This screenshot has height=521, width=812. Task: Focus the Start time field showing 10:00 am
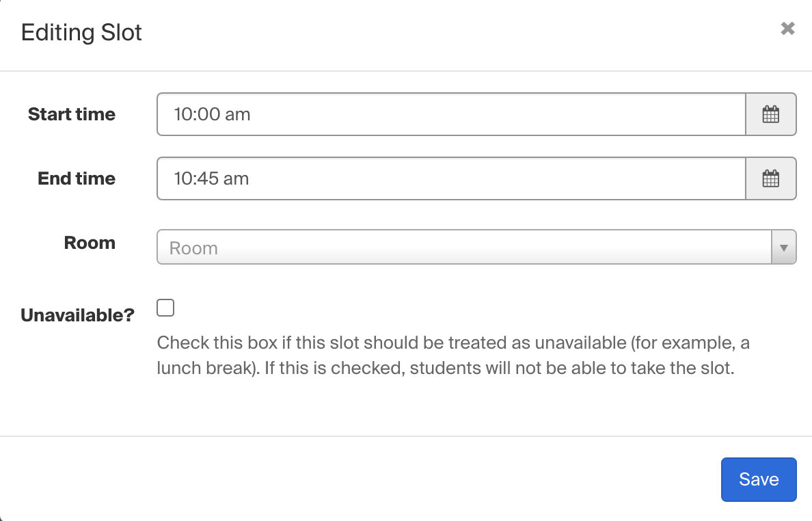tap(452, 114)
